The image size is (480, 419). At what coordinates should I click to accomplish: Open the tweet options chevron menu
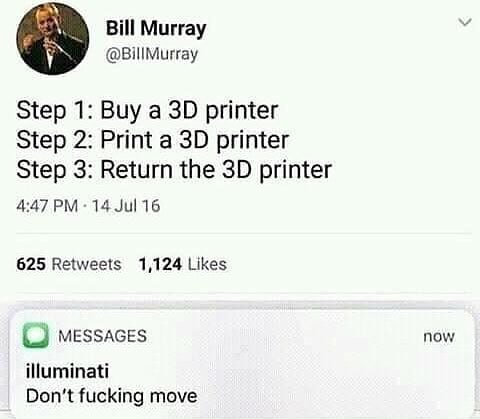point(465,23)
